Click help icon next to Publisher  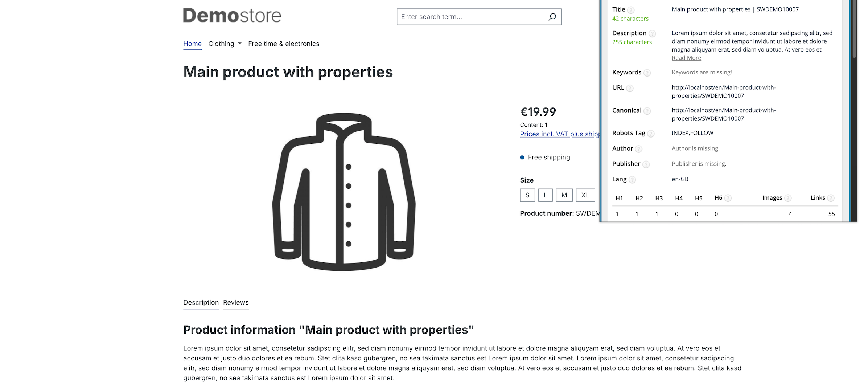pyautogui.click(x=646, y=164)
